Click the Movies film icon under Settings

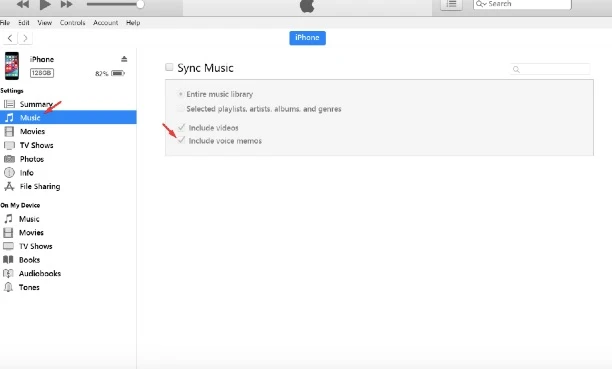[x=9, y=132]
